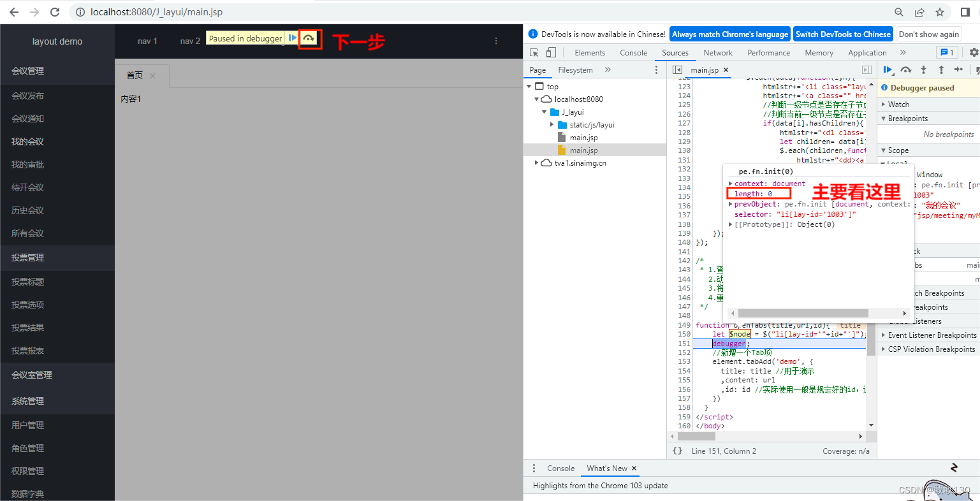Viewport: 980px width, 501px height.
Task: Switch to the Console panel
Action: click(633, 52)
